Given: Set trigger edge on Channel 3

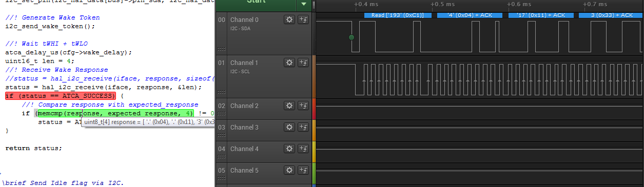Looking at the screenshot, I should click(x=303, y=127).
